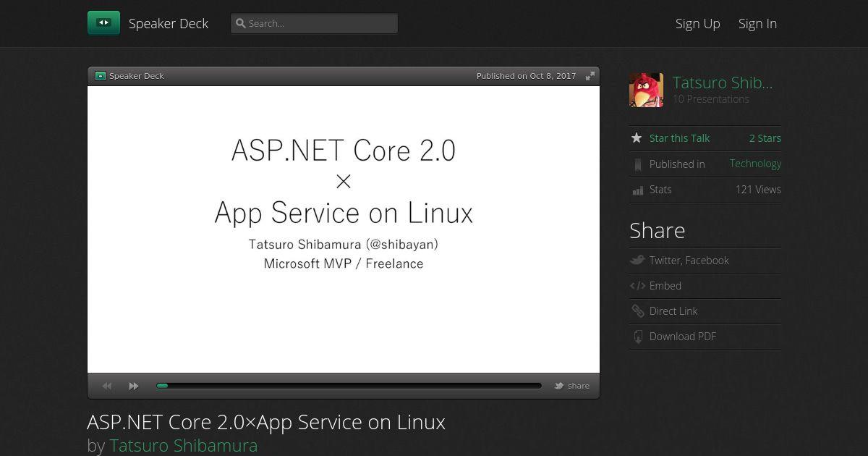Advance to next slide using forward button
868x456 pixels.
[134, 386]
